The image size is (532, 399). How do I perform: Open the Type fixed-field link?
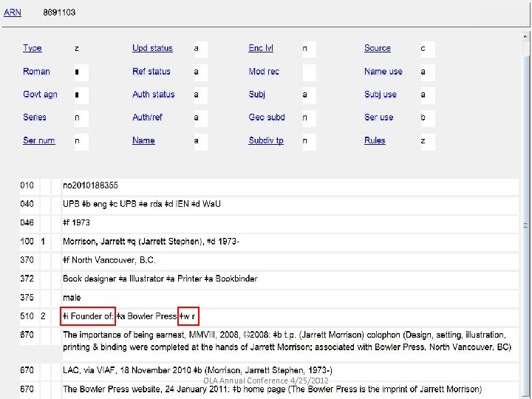33,48
